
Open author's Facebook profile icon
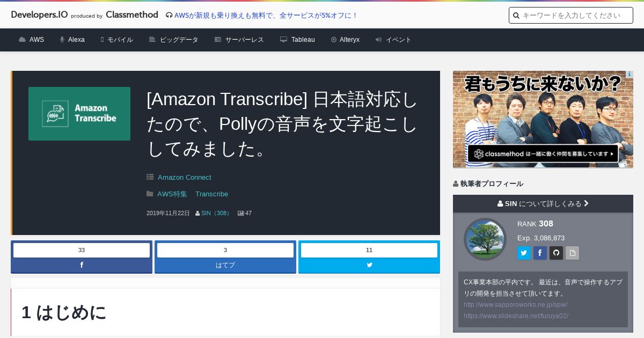click(x=540, y=253)
